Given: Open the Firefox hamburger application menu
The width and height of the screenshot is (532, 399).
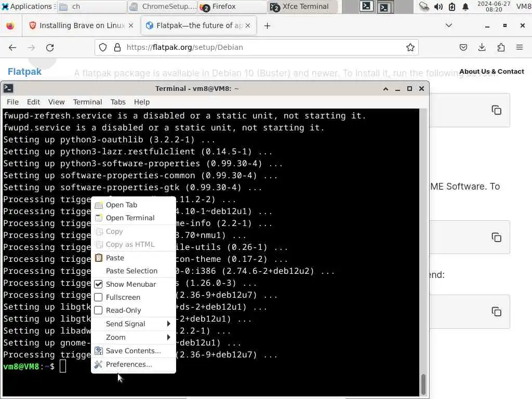Looking at the screenshot, I should [520, 47].
